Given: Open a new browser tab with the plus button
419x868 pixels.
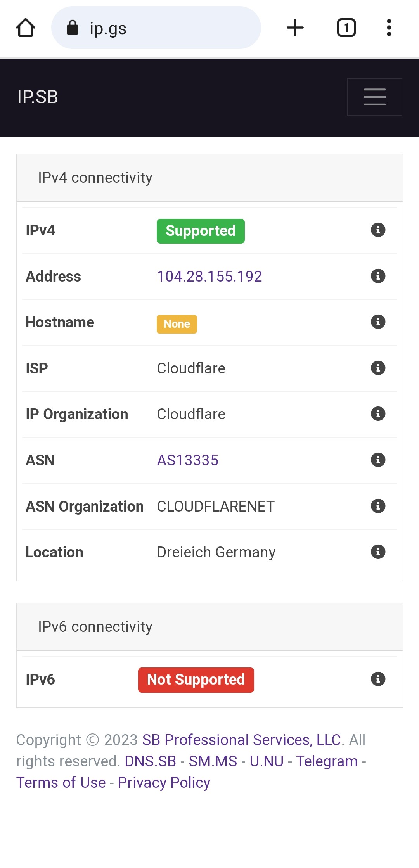Looking at the screenshot, I should click(x=295, y=27).
